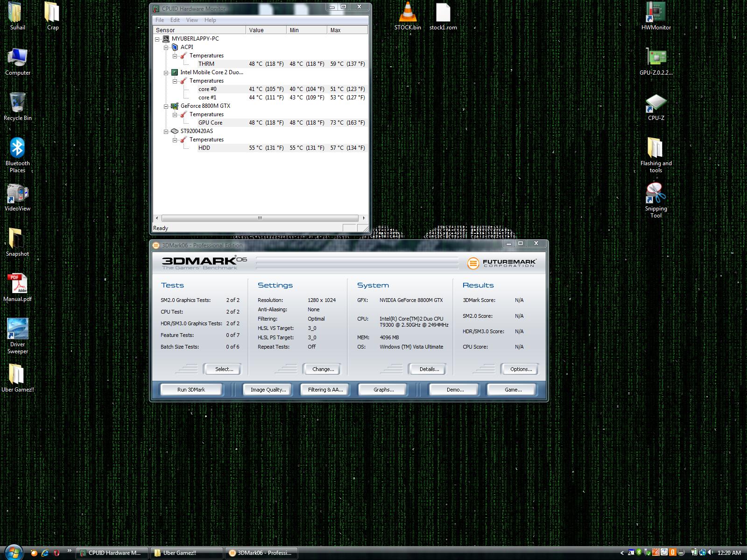Switch to Uber Gamez!! taskbar window
The height and width of the screenshot is (560, 747).
point(186,553)
